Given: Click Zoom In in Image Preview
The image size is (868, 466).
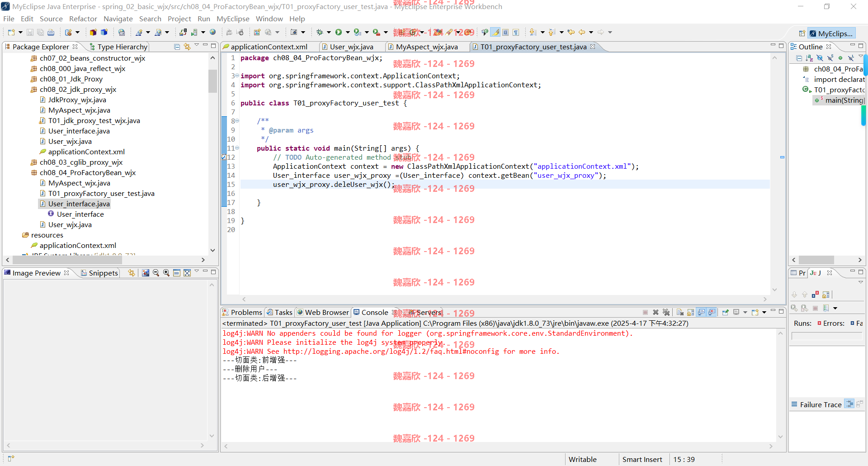Looking at the screenshot, I should click(166, 273).
